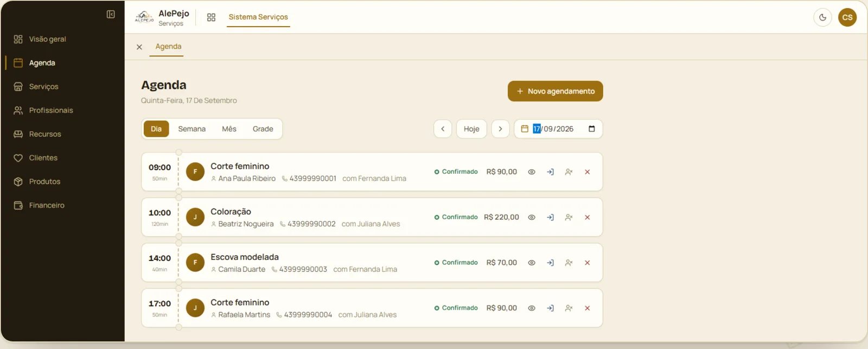The height and width of the screenshot is (349, 868).
Task: Open the CS user avatar menu
Action: coord(847,17)
